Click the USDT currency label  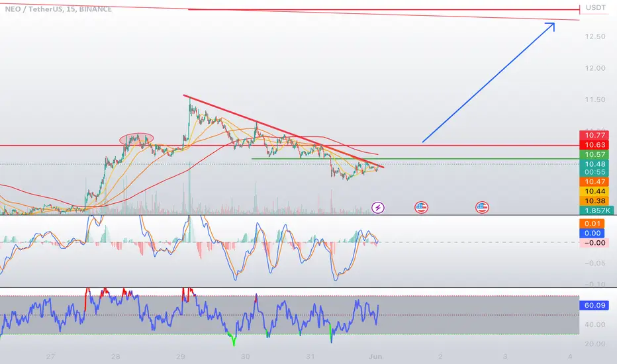click(595, 7)
